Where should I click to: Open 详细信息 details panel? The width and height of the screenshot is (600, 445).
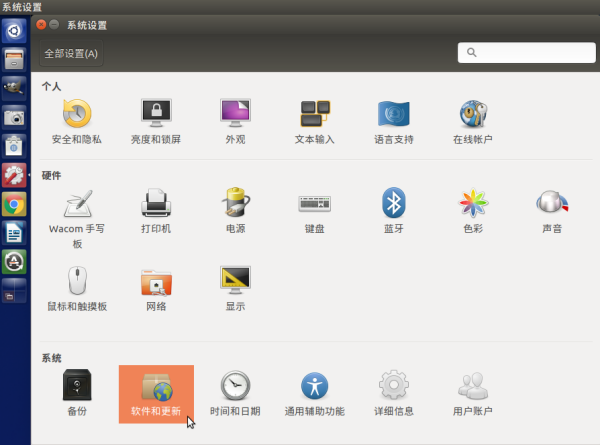[394, 394]
